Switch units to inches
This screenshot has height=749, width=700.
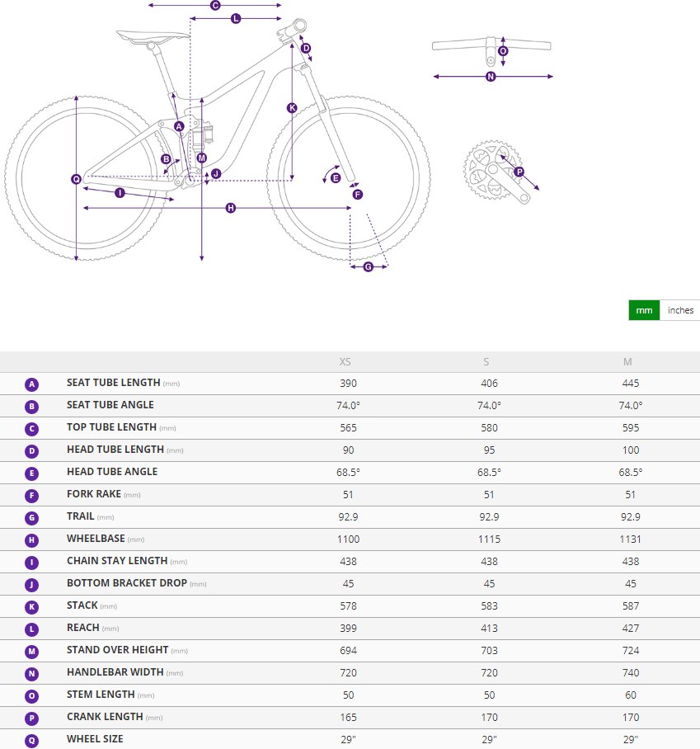[680, 310]
